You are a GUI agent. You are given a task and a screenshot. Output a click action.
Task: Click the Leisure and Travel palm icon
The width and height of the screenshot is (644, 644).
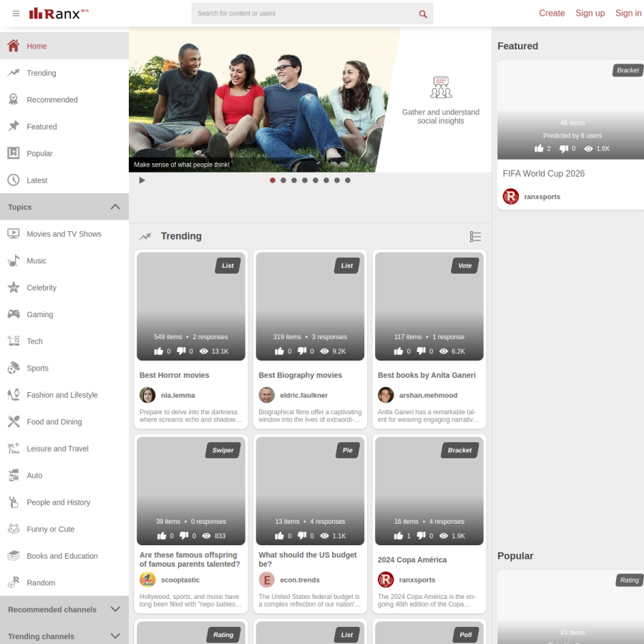(14, 448)
